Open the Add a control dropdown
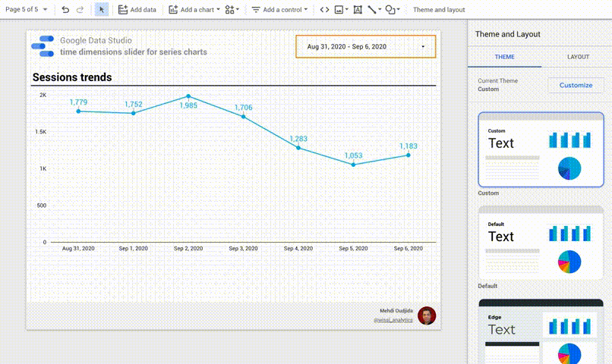 [x=279, y=10]
